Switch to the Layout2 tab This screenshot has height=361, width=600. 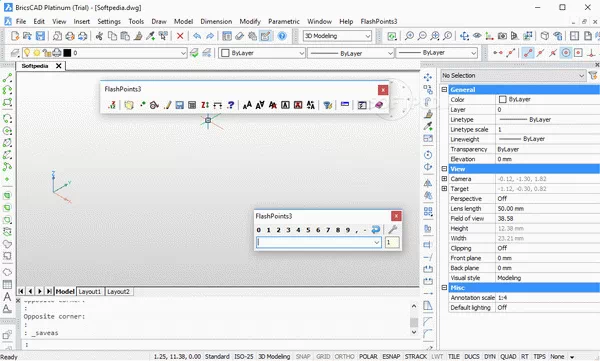(118, 291)
